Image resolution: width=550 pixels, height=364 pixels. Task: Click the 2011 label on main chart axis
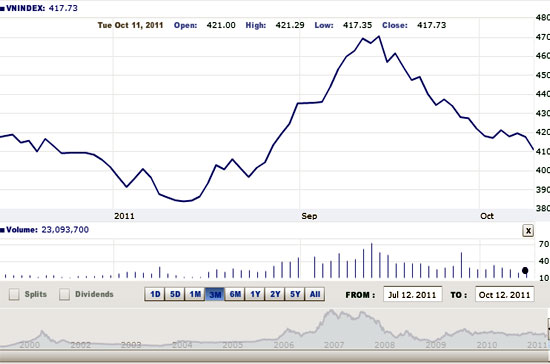click(x=124, y=216)
